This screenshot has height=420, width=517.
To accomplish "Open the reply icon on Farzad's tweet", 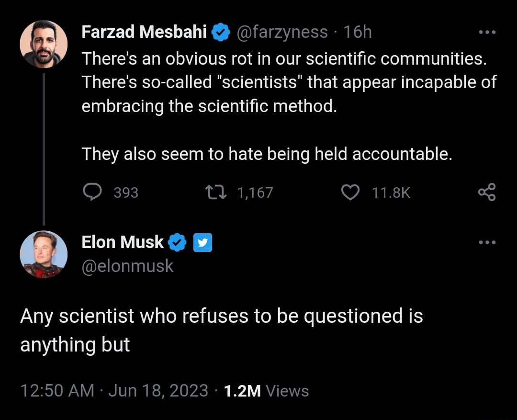I will 94,192.
